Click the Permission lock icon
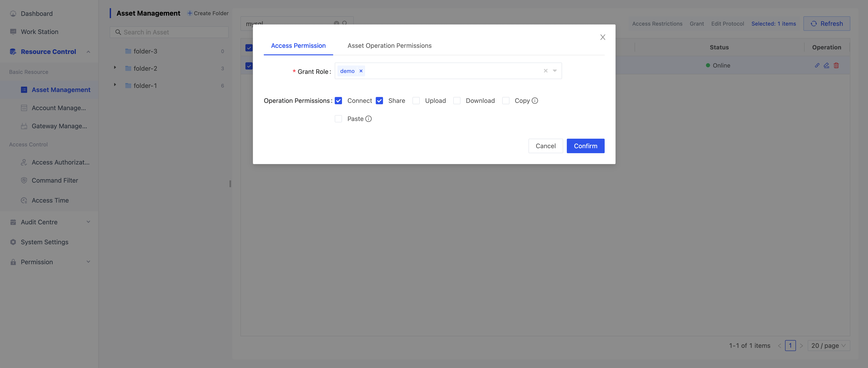The width and height of the screenshot is (868, 368). [13, 262]
